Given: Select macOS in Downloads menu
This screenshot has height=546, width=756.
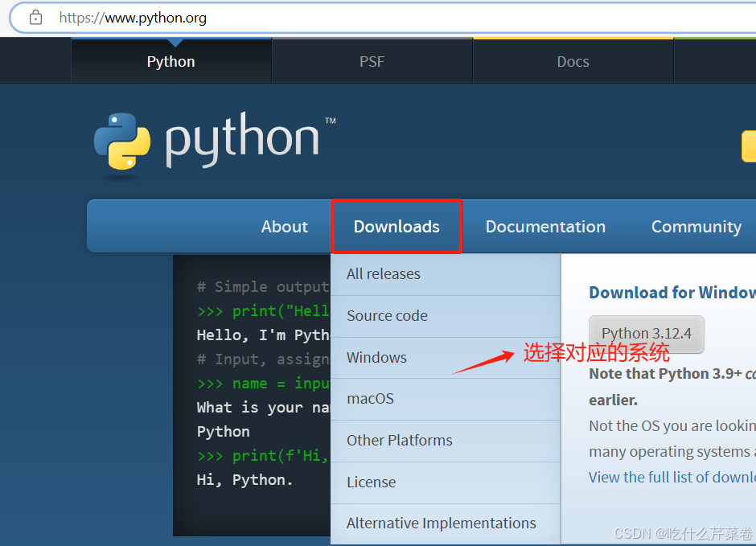Looking at the screenshot, I should point(446,399).
